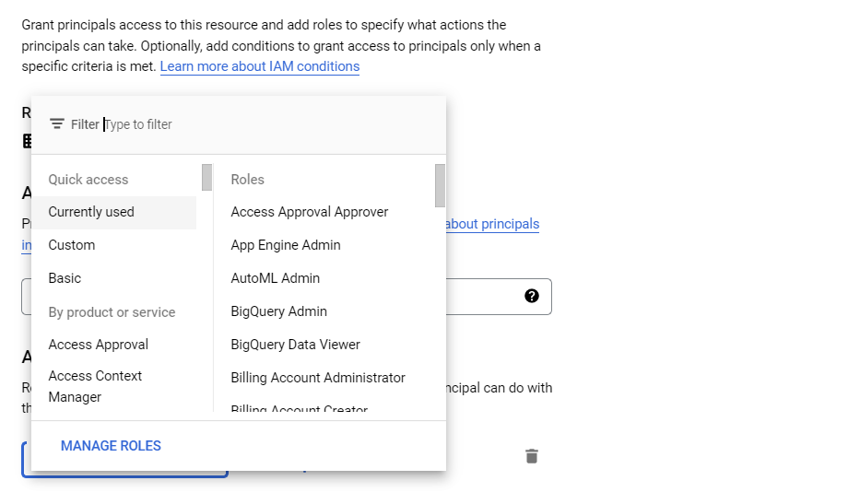The image size is (860, 504).
Task: Click the MANAGE ROLES button
Action: [x=111, y=446]
